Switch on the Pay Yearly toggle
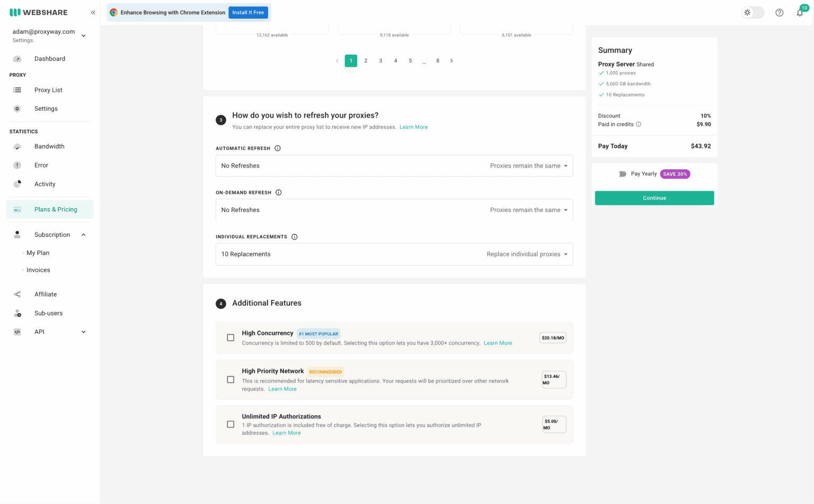Viewport: 814px width, 504px height. tap(622, 174)
